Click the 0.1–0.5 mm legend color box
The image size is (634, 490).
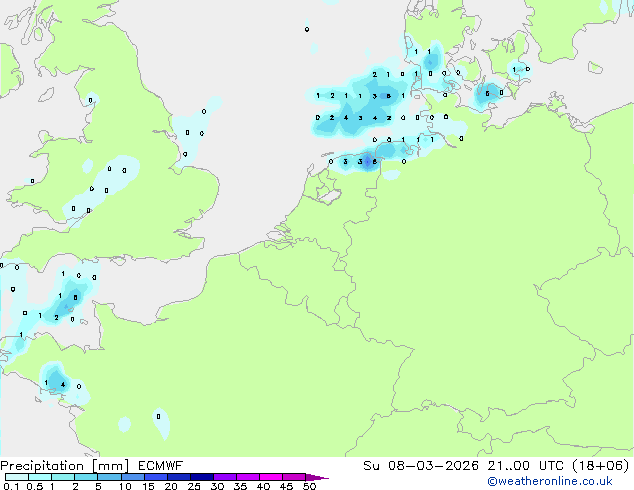coord(17,477)
